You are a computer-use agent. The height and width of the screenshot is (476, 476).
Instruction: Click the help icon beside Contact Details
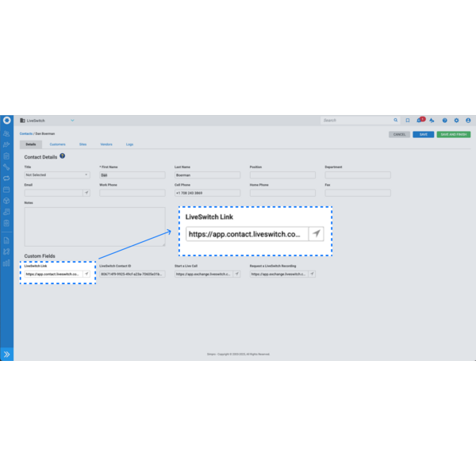point(62,156)
